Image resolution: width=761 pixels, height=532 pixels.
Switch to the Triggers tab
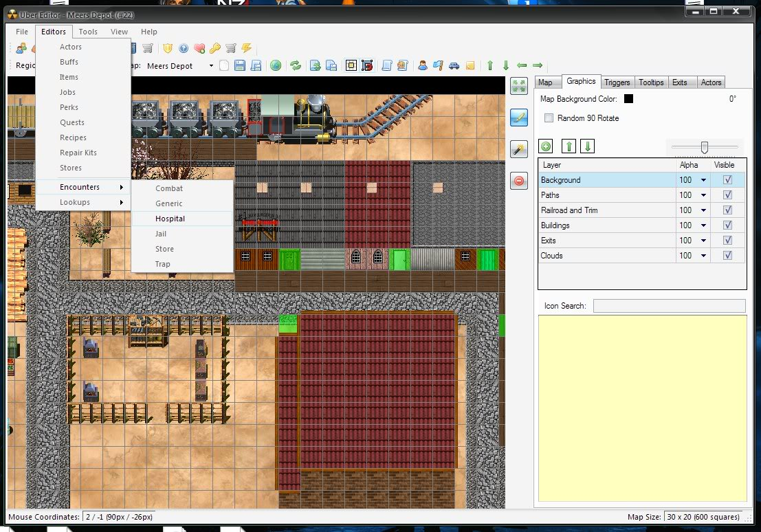pyautogui.click(x=617, y=82)
